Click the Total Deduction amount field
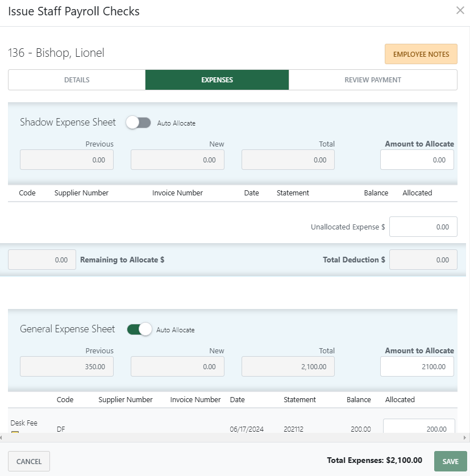 pos(423,260)
